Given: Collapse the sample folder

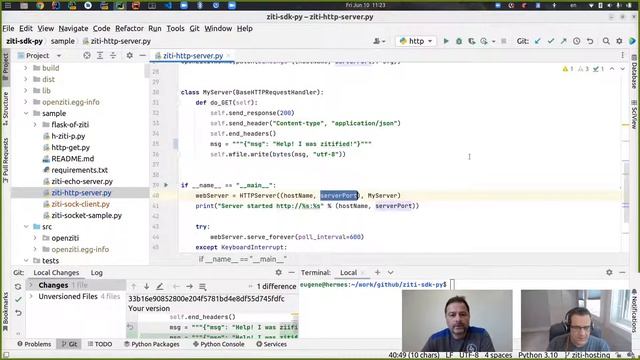Looking at the screenshot, I should [x=26, y=113].
